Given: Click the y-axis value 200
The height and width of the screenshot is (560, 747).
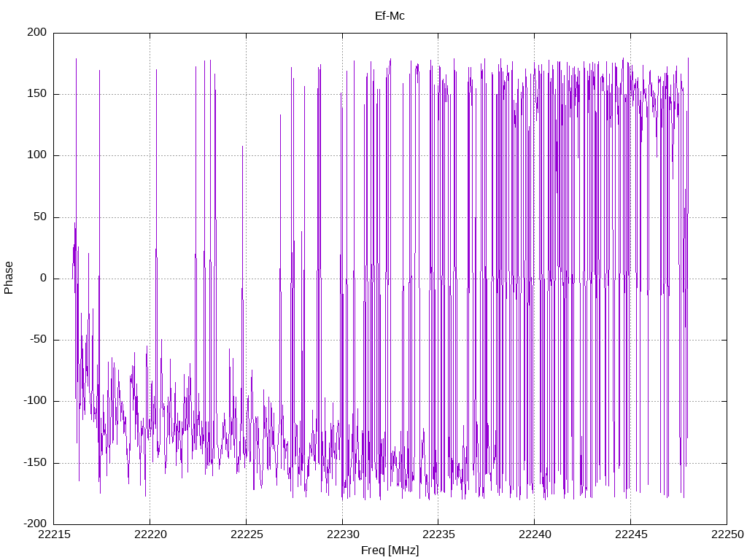Looking at the screenshot, I should point(37,32).
